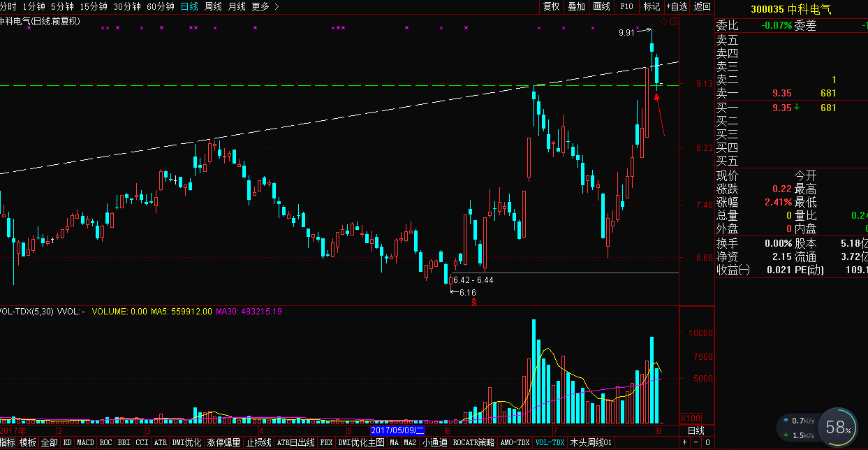The image size is (868, 450).
Task: Select the MACD indicator tab
Action: pyautogui.click(x=85, y=443)
